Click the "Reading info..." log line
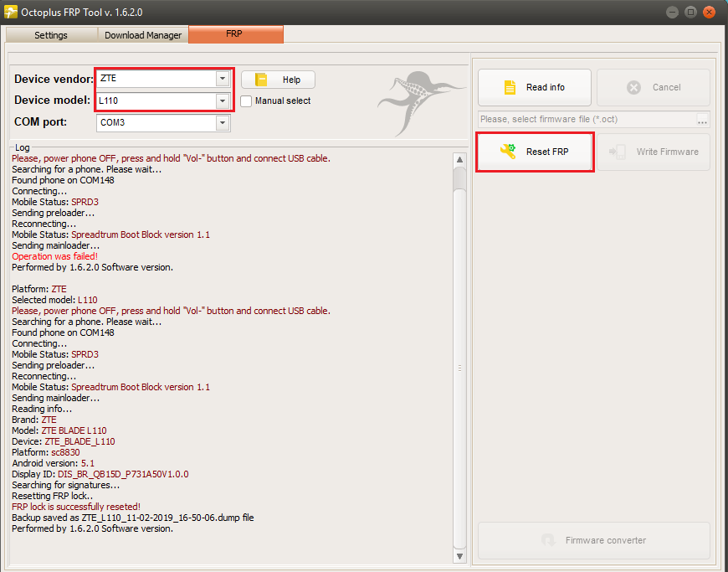Screen dimensions: 728x572 pyautogui.click(x=42, y=409)
